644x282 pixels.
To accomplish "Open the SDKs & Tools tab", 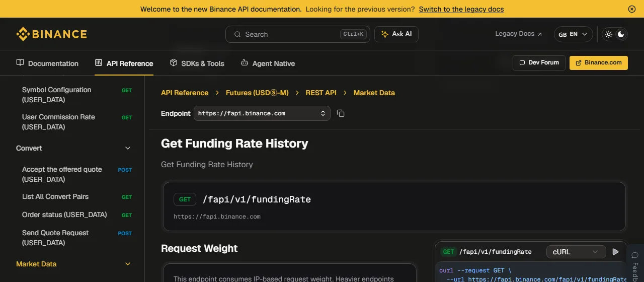I will 197,63.
